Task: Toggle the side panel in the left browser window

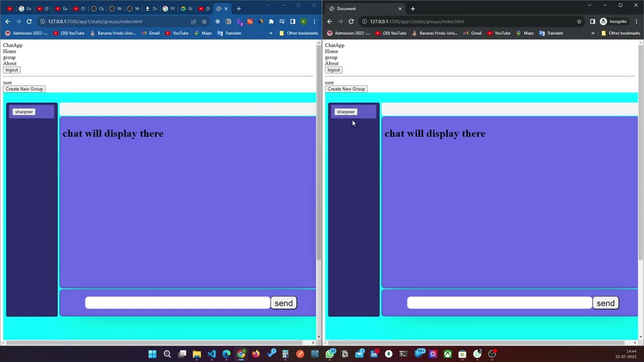Action: (292, 22)
